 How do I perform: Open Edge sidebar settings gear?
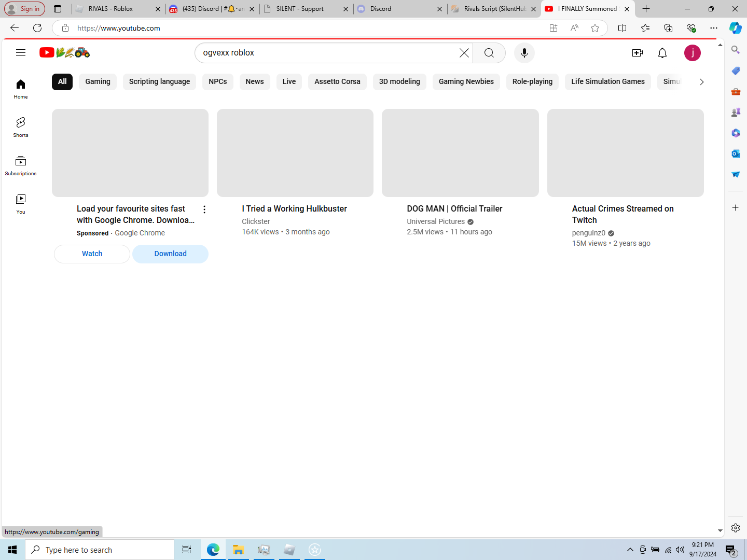click(x=736, y=528)
